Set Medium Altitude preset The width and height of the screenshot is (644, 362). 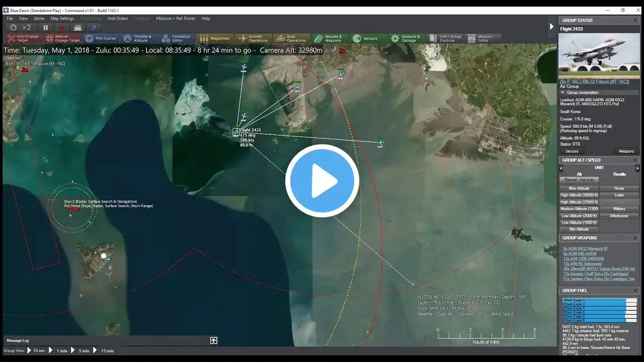pos(579,209)
